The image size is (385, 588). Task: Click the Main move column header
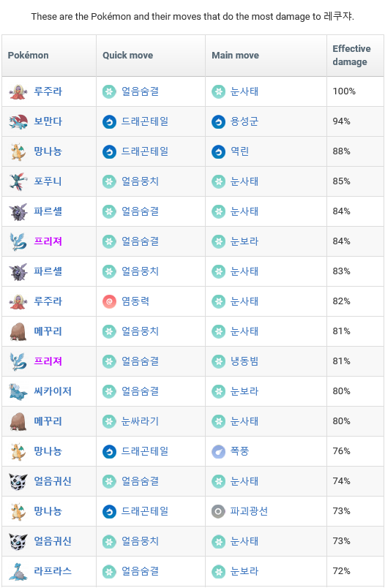235,56
